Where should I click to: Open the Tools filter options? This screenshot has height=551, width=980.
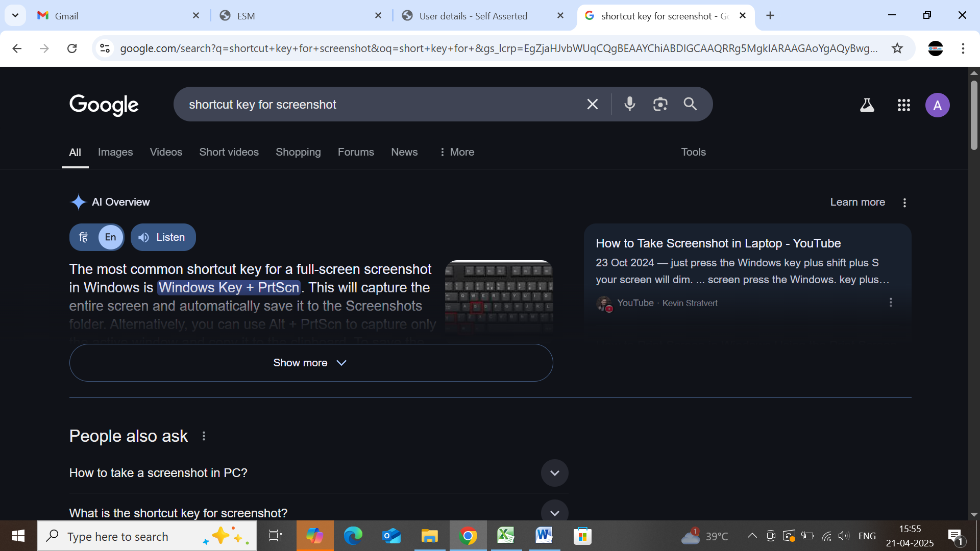pos(693,152)
